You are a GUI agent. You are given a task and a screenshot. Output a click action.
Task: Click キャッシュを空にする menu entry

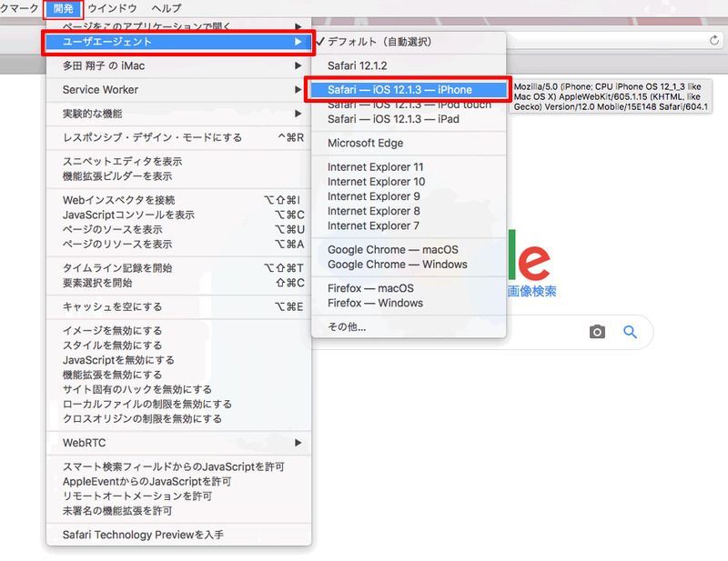pos(112,307)
